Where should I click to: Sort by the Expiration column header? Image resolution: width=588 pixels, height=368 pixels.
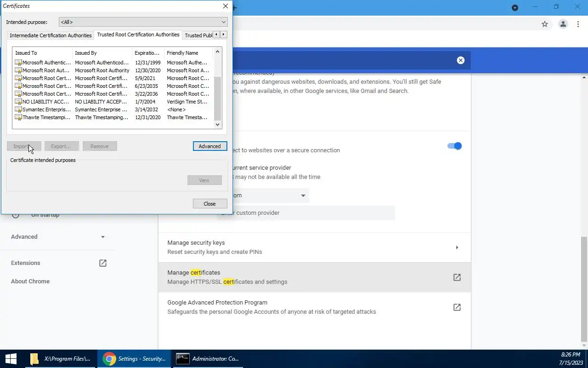coord(148,53)
